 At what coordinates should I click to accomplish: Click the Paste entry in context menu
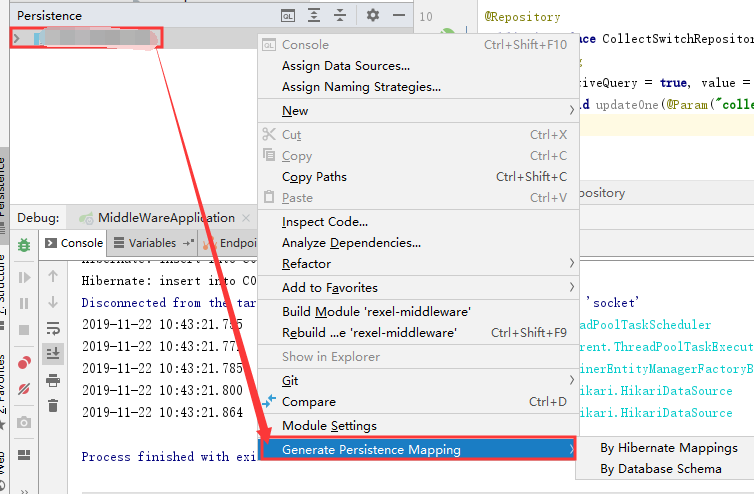[x=418, y=198]
